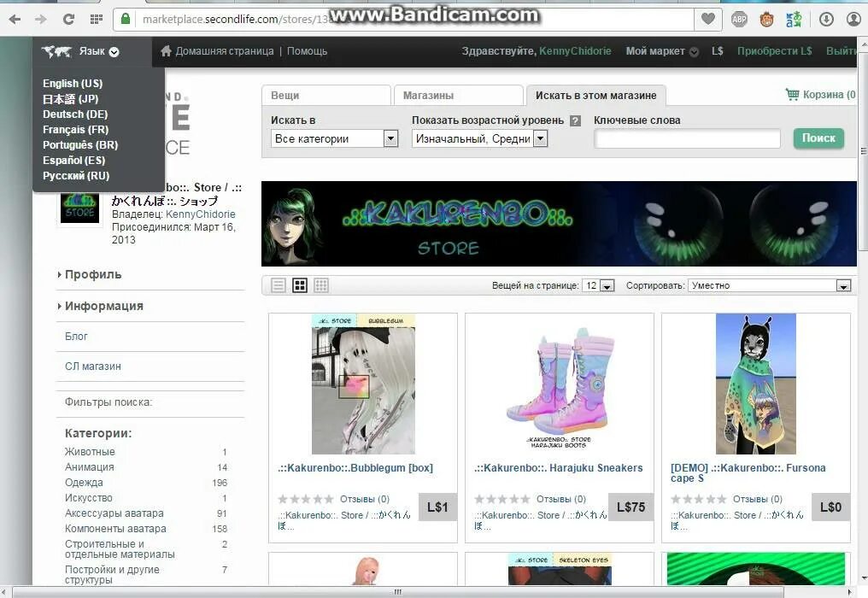The width and height of the screenshot is (868, 598).
Task: Click the world map language icon
Action: coord(56,52)
